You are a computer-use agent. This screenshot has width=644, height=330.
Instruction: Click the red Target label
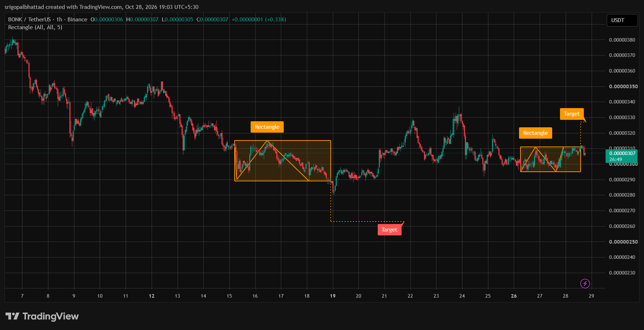pos(389,230)
